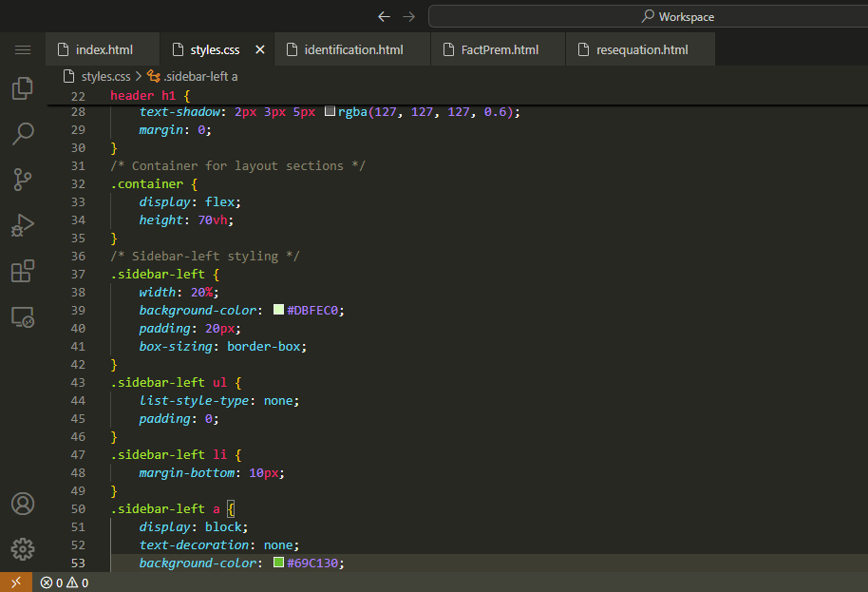Click the hamburger application menu

23,49
